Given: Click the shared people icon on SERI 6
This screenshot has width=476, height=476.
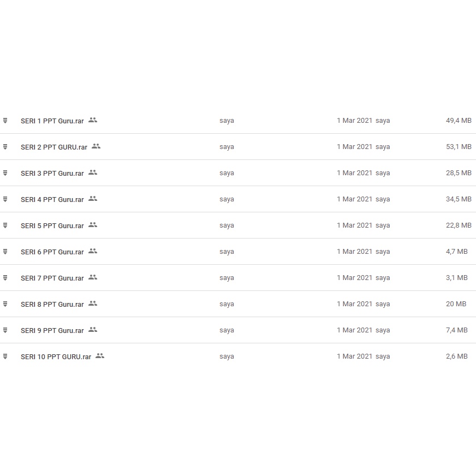Looking at the screenshot, I should tap(93, 251).
